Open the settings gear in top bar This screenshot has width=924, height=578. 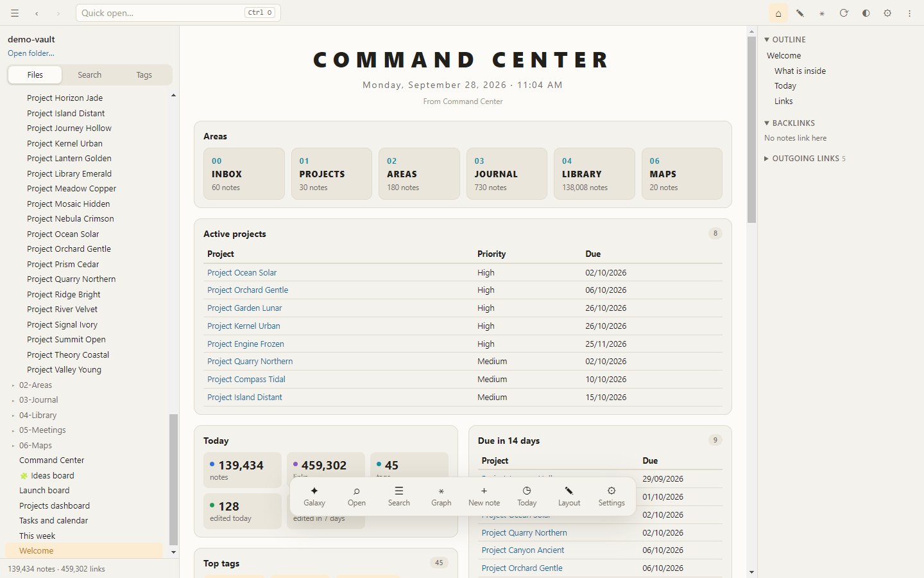tap(887, 13)
